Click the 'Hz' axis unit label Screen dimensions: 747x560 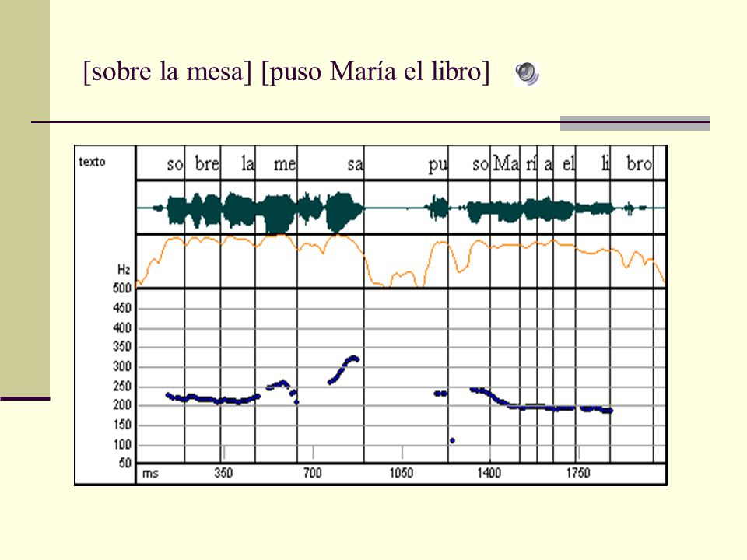click(x=124, y=270)
